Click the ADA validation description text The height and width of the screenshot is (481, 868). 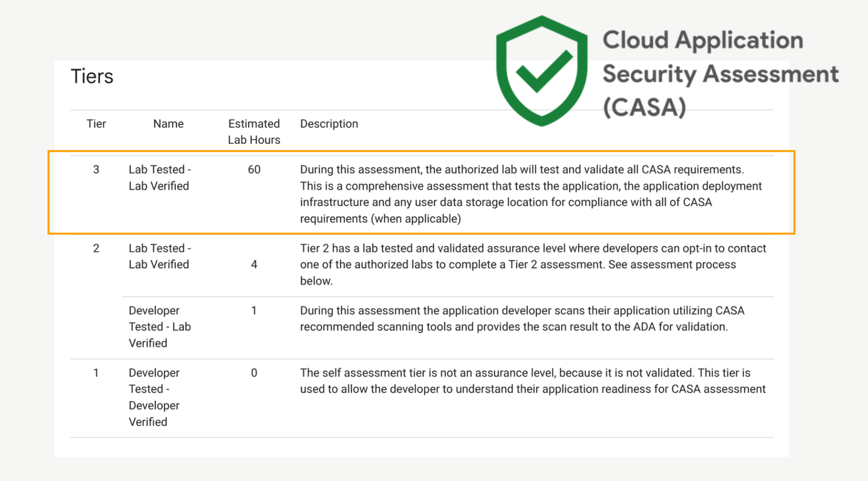[521, 318]
